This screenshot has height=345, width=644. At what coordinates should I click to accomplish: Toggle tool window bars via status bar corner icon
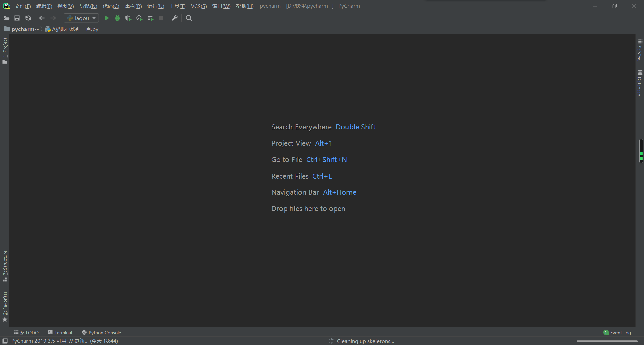pyautogui.click(x=5, y=341)
